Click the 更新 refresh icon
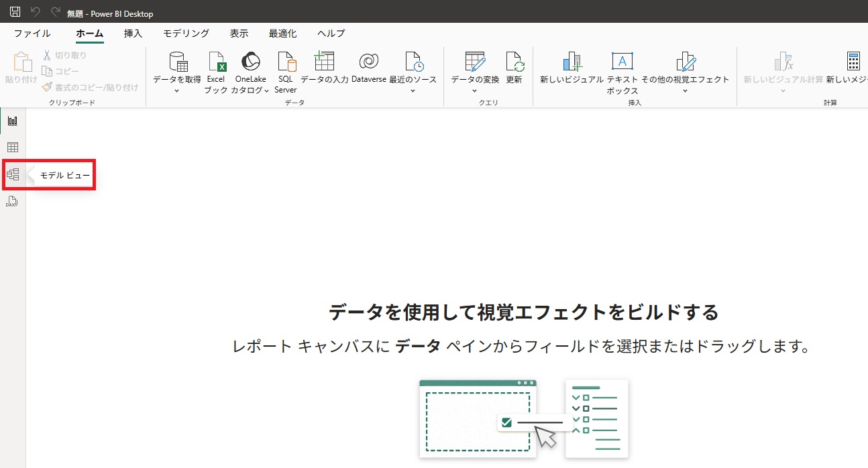Viewport: 868px width, 468px height. pyautogui.click(x=514, y=62)
